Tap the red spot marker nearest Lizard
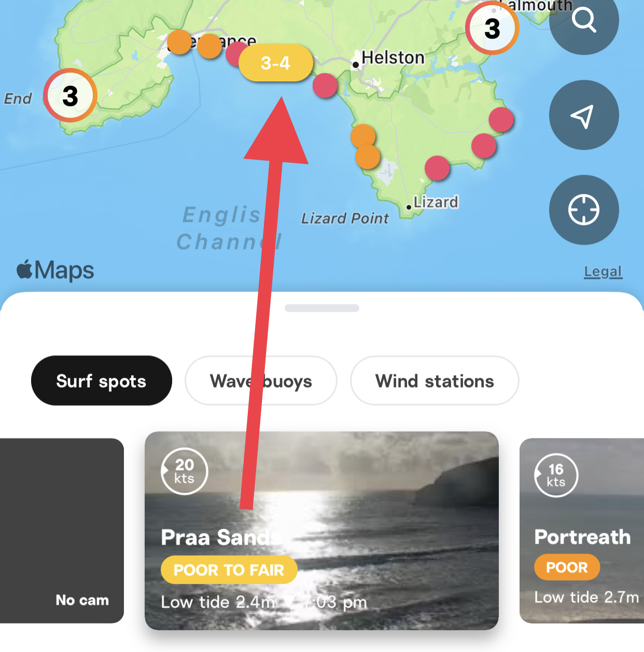This screenshot has width=644, height=652. tap(437, 168)
